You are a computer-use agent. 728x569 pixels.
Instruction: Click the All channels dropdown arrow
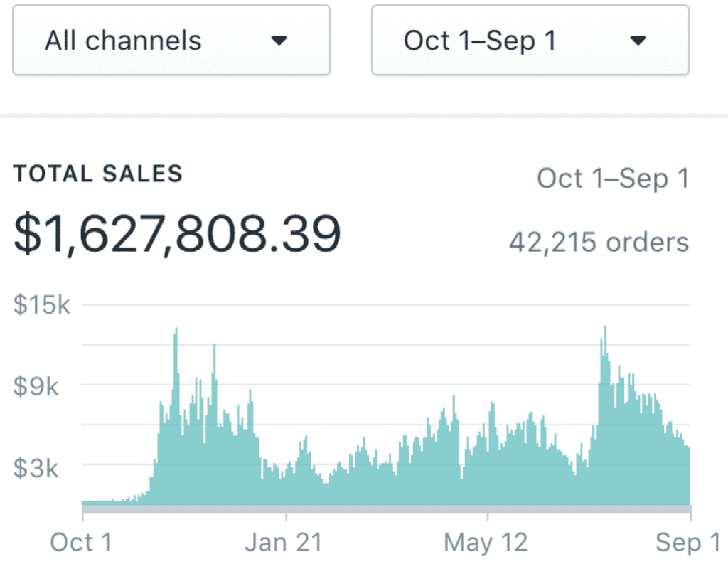pyautogui.click(x=279, y=41)
